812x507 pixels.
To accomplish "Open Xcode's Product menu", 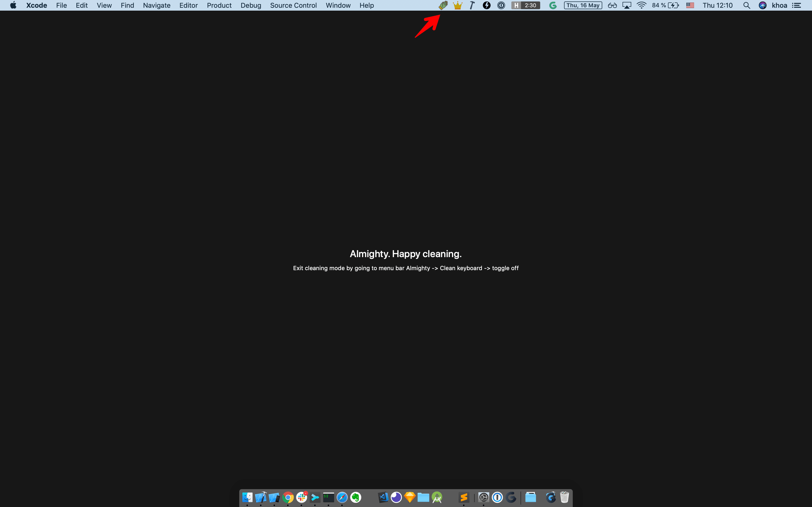I will pos(219,5).
